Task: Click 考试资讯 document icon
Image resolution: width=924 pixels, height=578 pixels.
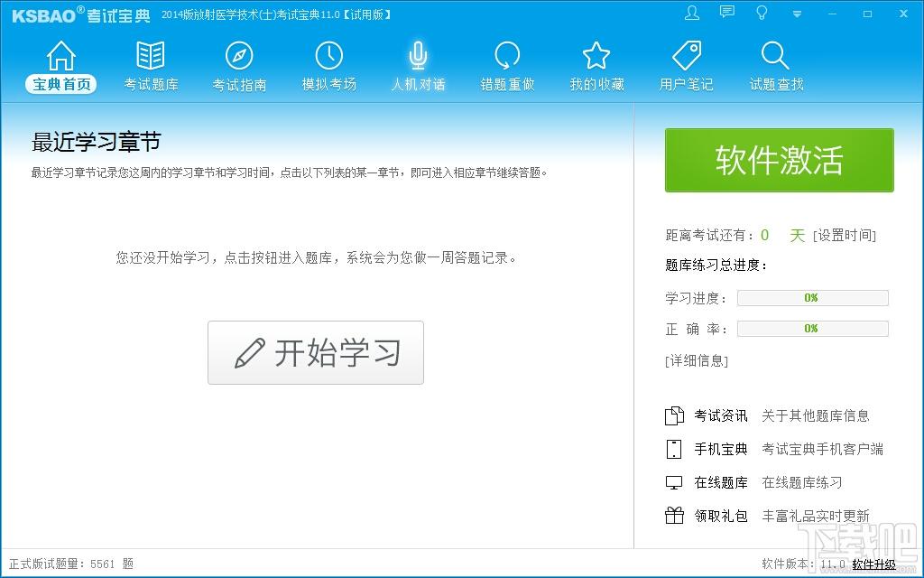Action: (x=674, y=415)
